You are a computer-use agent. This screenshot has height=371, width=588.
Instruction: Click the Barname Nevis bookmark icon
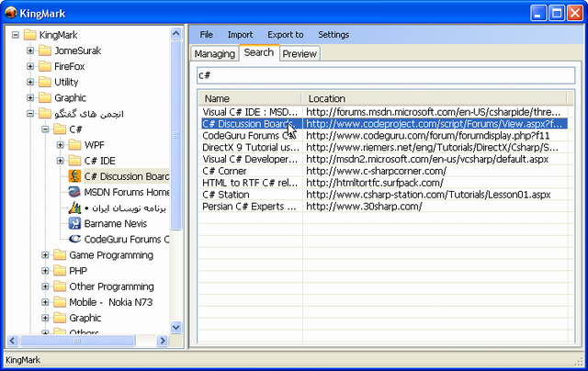[x=74, y=223]
